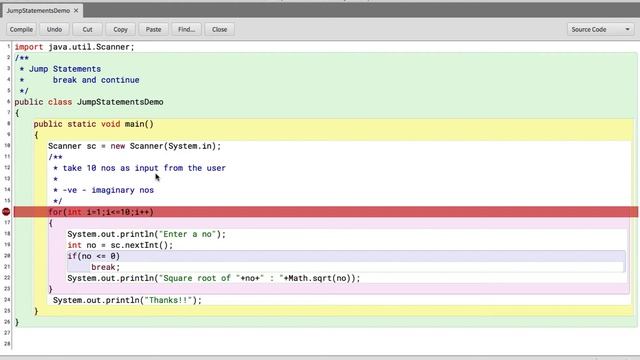This screenshot has width=640, height=360.
Task: Click the comment text 'Jump Statements'
Action: click(64, 69)
